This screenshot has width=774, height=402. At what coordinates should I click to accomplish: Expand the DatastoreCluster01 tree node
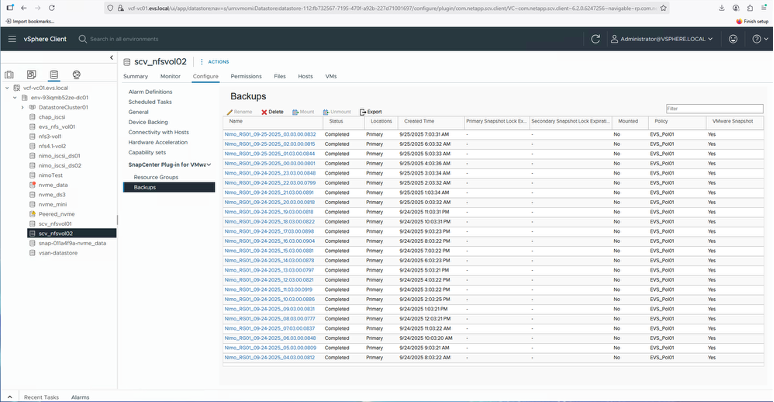point(22,106)
